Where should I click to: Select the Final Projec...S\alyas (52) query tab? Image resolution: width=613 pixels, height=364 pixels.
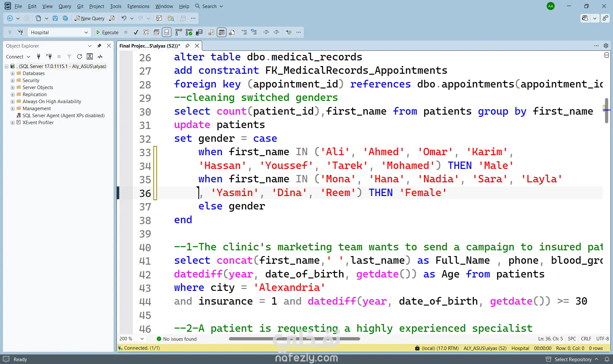tap(150, 46)
